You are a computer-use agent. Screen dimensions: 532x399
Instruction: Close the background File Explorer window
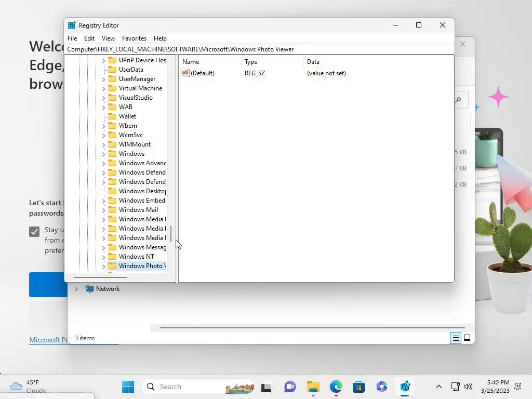coord(463,45)
